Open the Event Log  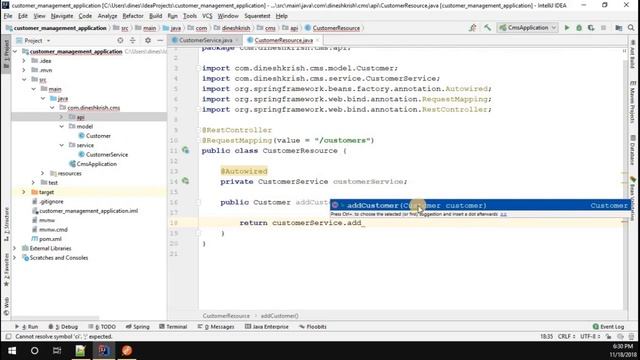[608, 327]
